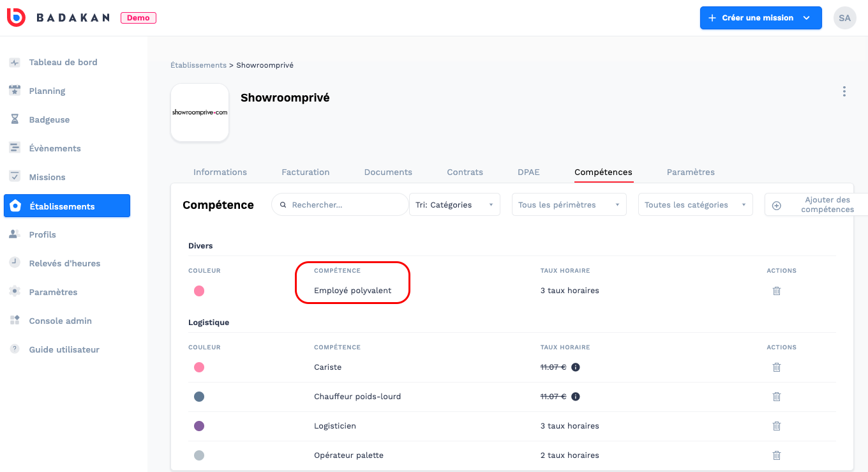Viewport: 868px width, 472px height.
Task: Click the Showroomprivé logo thumbnail
Action: point(200,112)
